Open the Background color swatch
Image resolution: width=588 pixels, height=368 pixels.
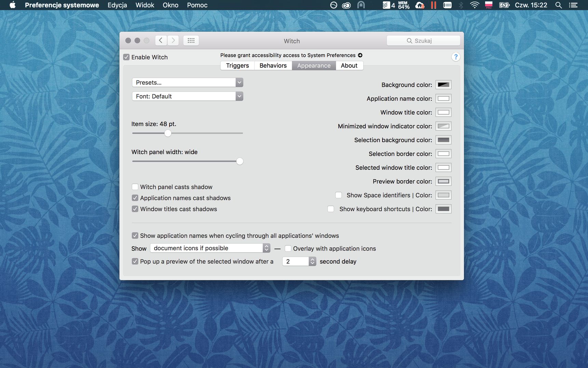443,85
